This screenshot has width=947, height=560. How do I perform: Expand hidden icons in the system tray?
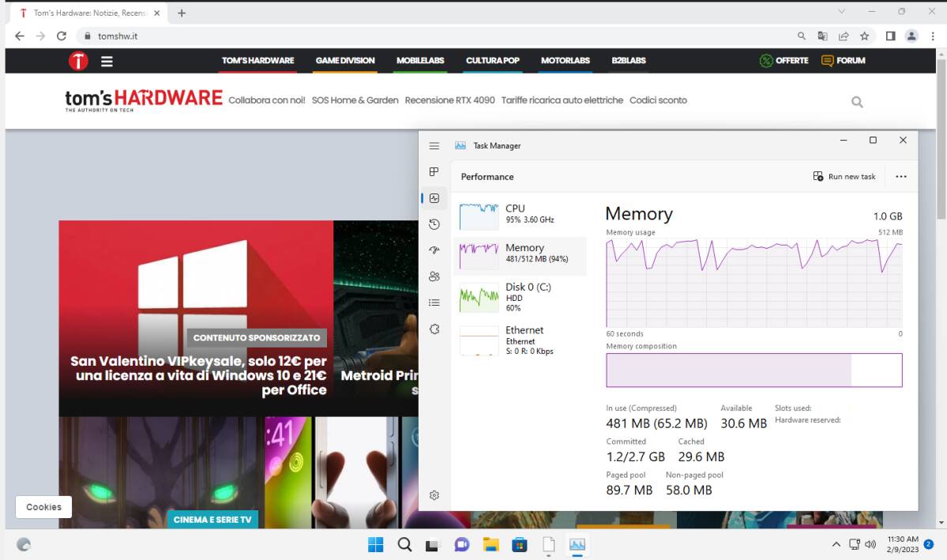click(x=835, y=544)
